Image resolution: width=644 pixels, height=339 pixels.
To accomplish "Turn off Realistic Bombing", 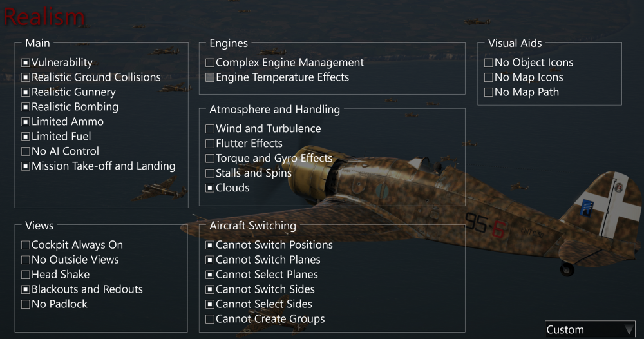I will pyautogui.click(x=26, y=107).
